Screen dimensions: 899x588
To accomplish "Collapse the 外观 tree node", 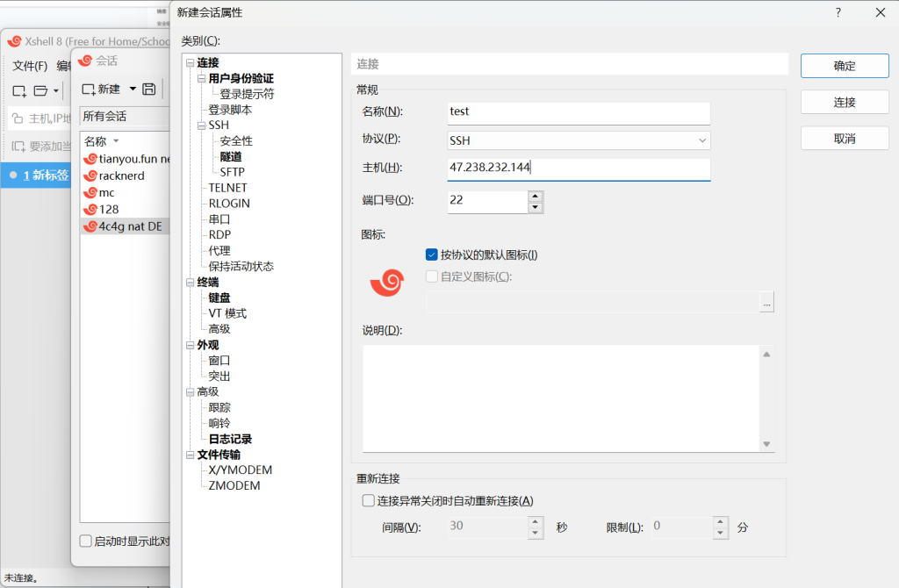I will coord(190,345).
